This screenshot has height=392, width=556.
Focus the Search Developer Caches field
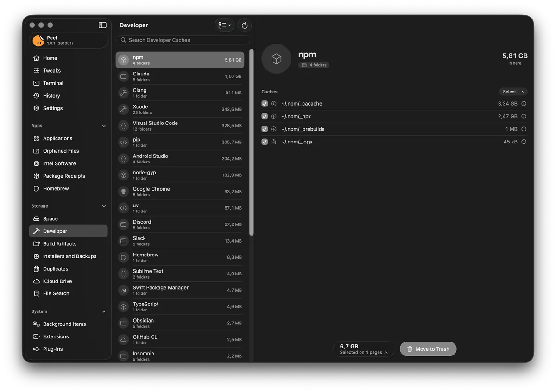click(183, 40)
